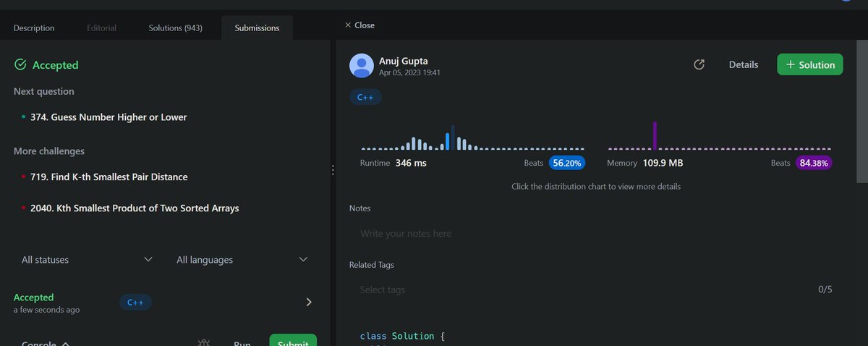This screenshot has height=346, width=868.
Task: Expand the All statuses dropdown
Action: coord(87,259)
